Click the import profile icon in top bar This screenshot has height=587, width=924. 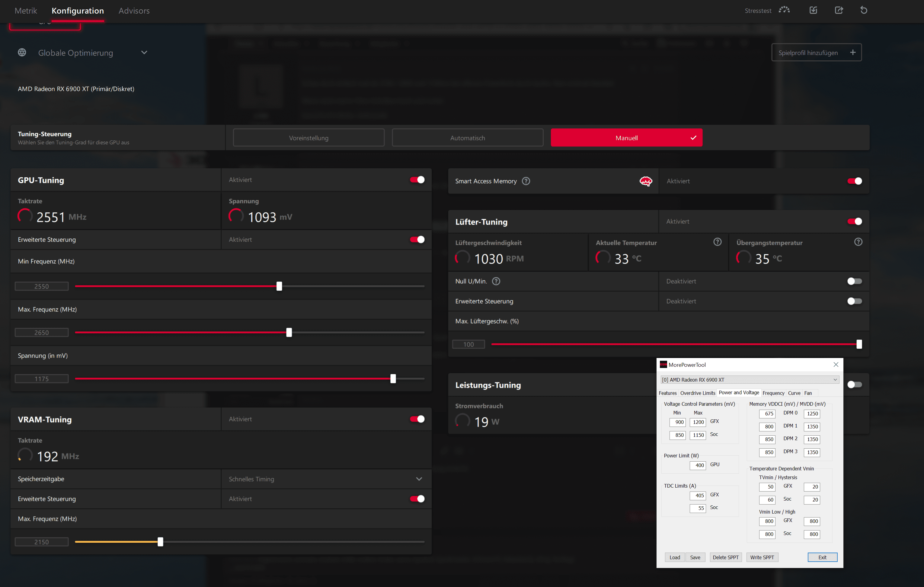813,10
